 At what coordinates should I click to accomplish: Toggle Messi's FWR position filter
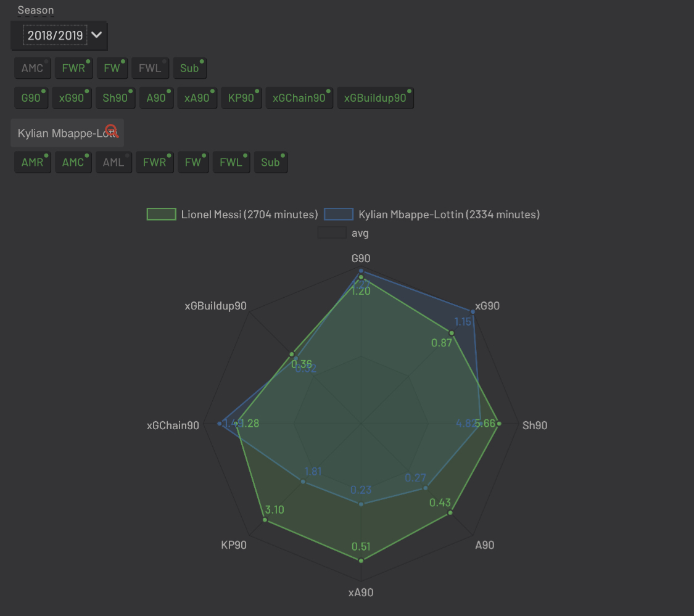point(73,68)
